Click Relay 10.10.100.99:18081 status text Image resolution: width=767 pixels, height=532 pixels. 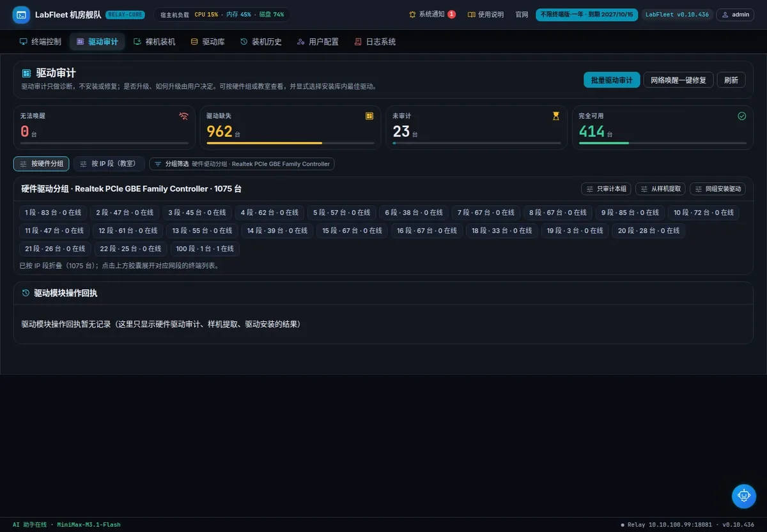669,525
